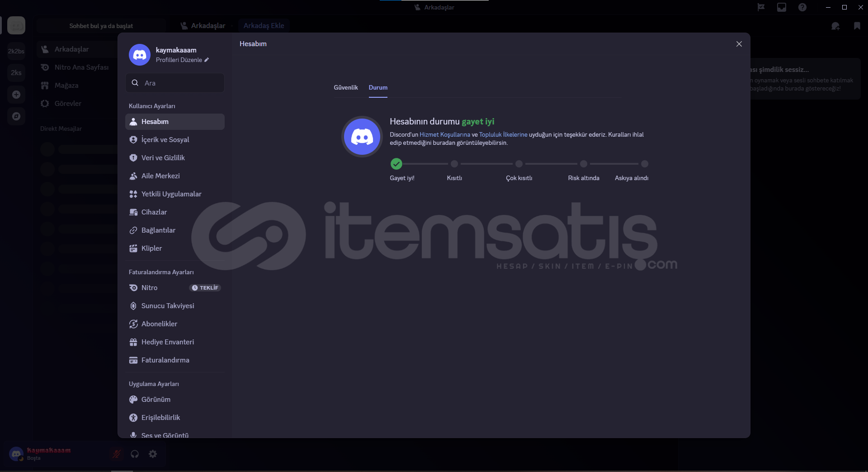Open the new group DM icon
The image size is (868, 472).
(835, 26)
